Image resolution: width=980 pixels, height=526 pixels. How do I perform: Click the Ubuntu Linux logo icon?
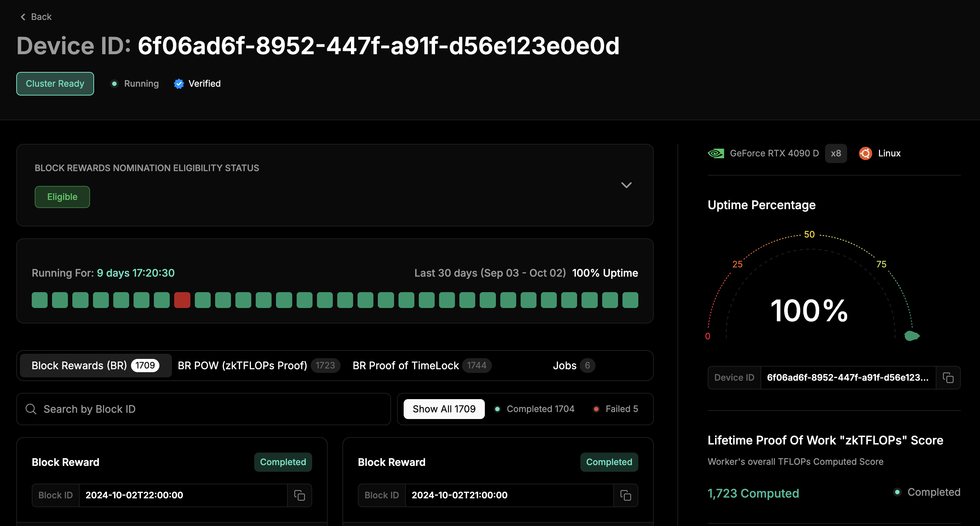[865, 153]
